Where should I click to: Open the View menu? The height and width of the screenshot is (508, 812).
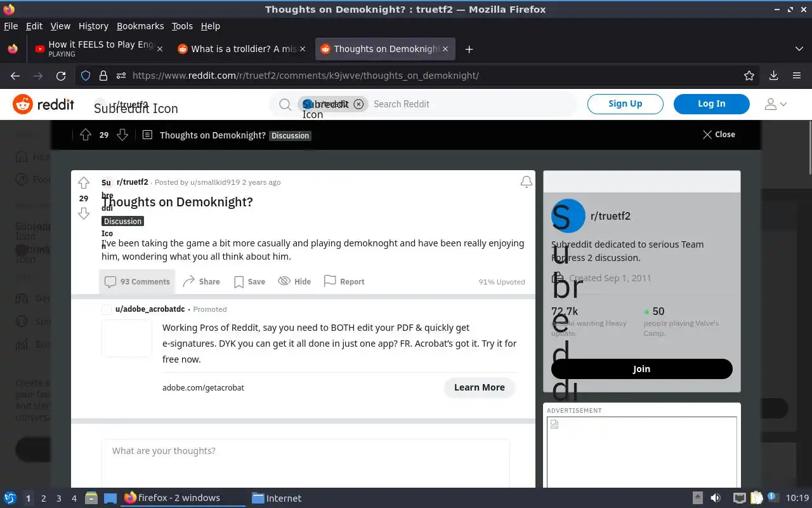coord(60,26)
